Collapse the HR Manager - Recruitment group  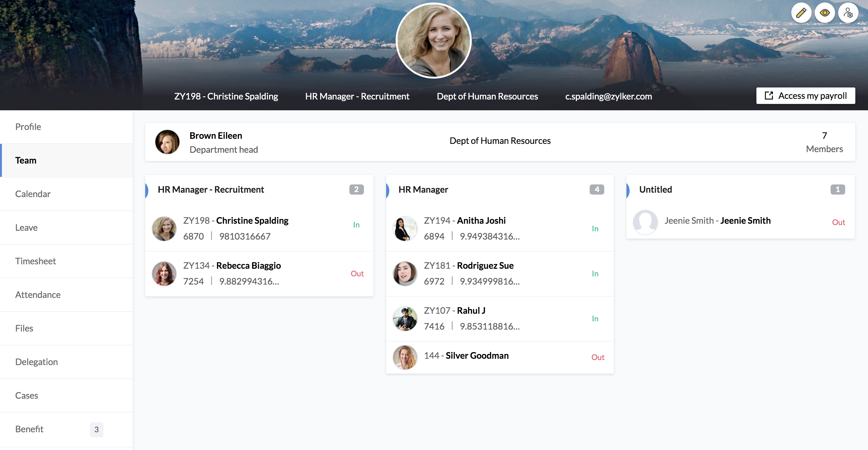pyautogui.click(x=211, y=190)
